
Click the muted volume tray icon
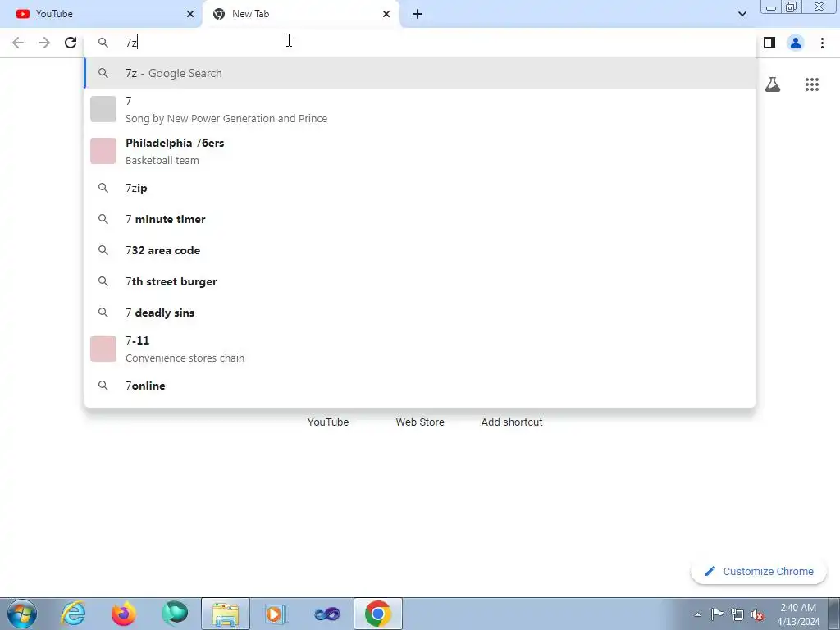757,615
